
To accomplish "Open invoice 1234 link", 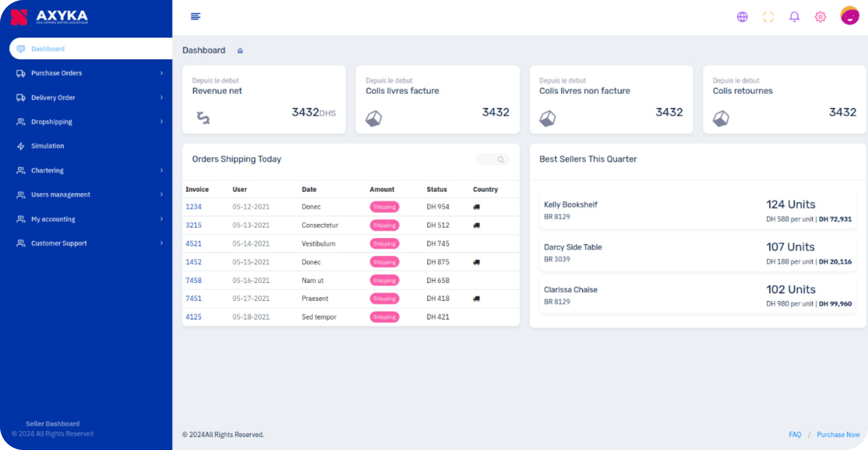I will point(193,207).
